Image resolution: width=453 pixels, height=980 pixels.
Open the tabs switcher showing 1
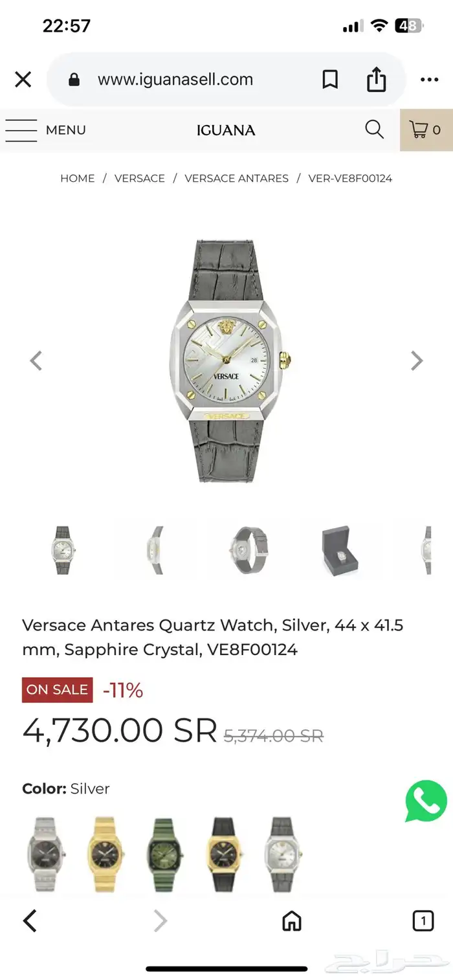[423, 920]
